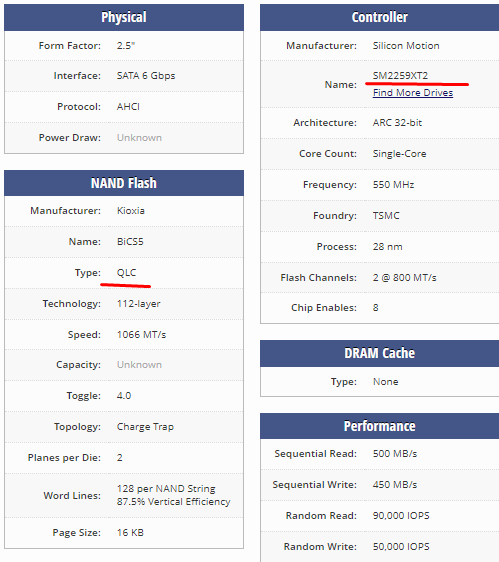Click the Kioxia manufacturer value
This screenshot has width=499, height=562.
click(130, 211)
